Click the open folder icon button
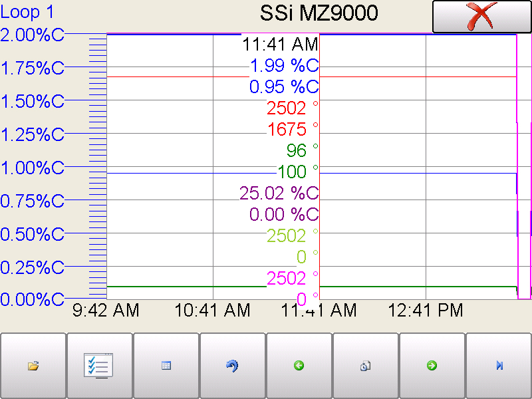 [x=33, y=366]
